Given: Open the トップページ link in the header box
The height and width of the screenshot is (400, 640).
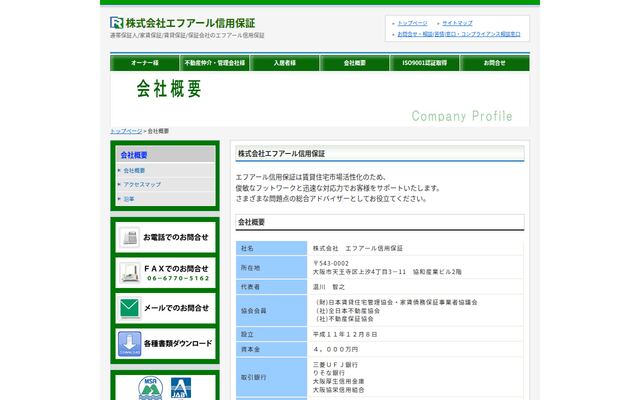Looking at the screenshot, I should 412,23.
